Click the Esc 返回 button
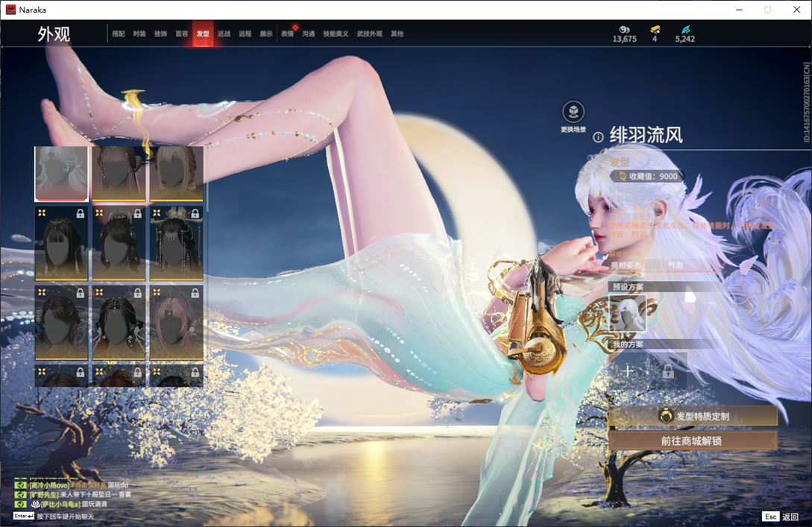 781,517
